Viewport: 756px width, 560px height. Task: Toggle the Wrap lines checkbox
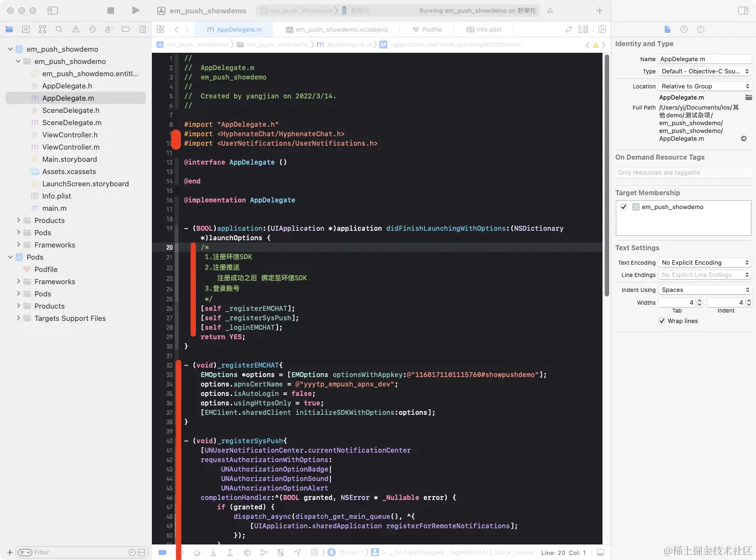coord(662,321)
